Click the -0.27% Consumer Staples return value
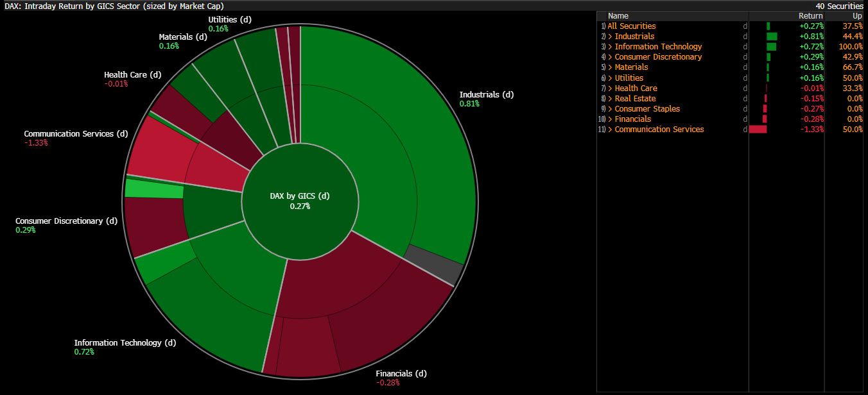This screenshot has height=395, width=868. 812,109
